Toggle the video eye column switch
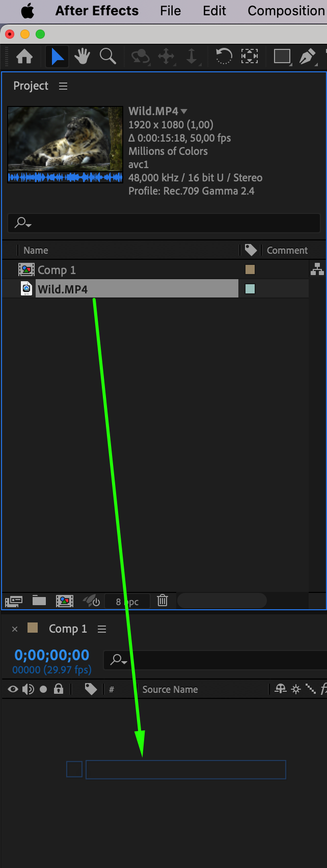327x868 pixels. [13, 689]
